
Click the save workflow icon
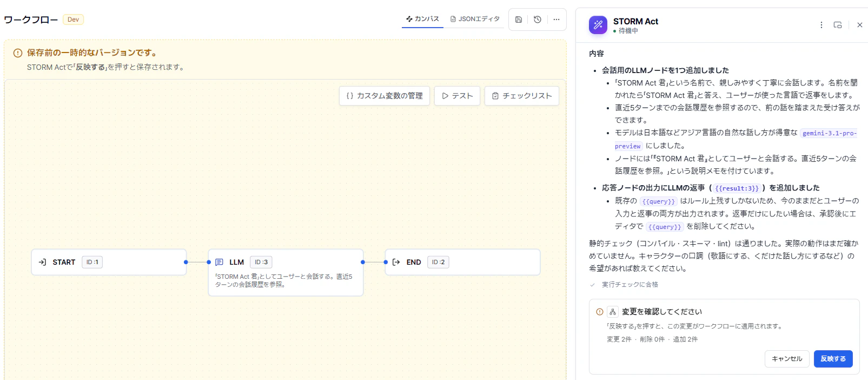click(x=519, y=19)
